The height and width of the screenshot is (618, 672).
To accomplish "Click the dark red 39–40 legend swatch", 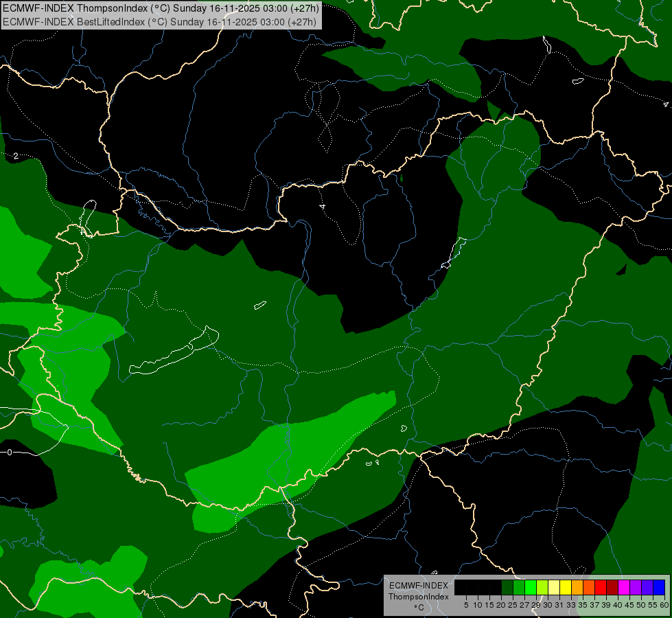I will click(x=612, y=587).
